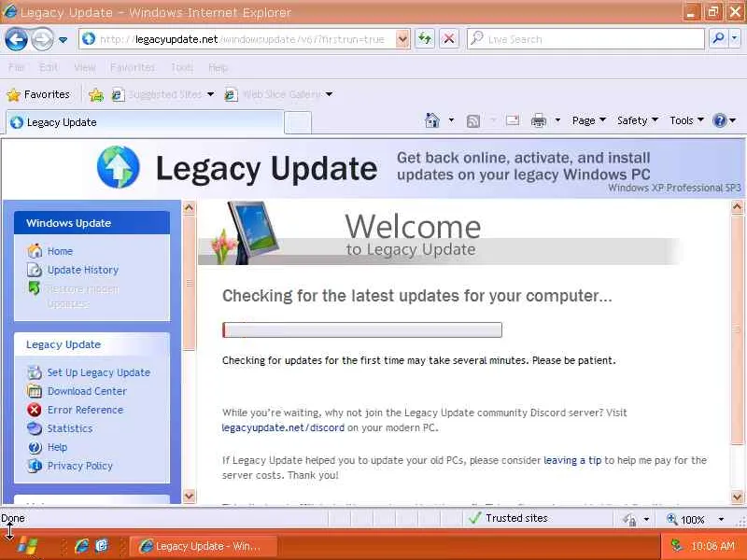Click the Statistics disc icon
Image resolution: width=747 pixels, height=560 pixels.
click(35, 428)
